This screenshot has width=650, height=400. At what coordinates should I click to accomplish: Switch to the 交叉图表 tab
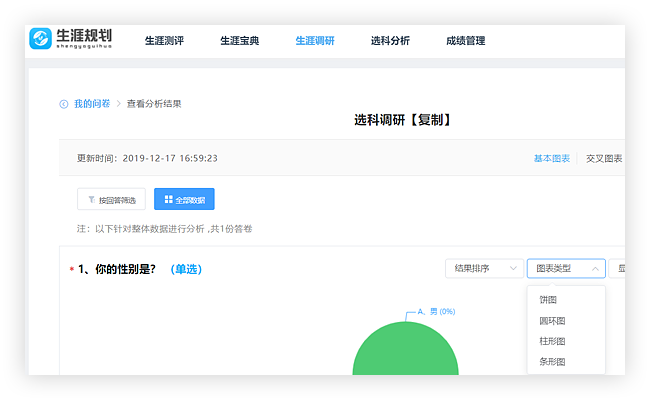604,158
